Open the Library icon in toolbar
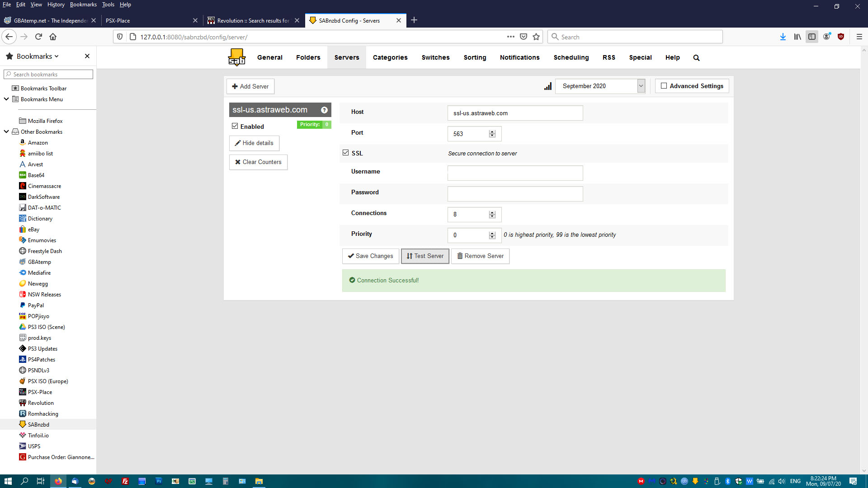The height and width of the screenshot is (488, 868). [797, 37]
